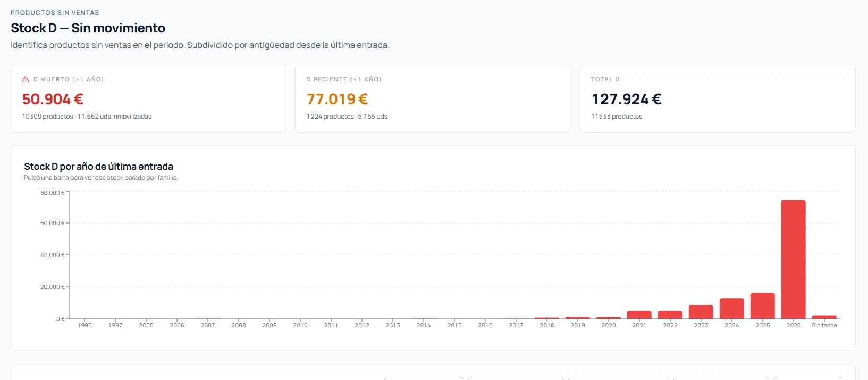The height and width of the screenshot is (380, 868).
Task: Click the 'D MUERTO (>1 AÑO)' card label
Action: point(69,79)
